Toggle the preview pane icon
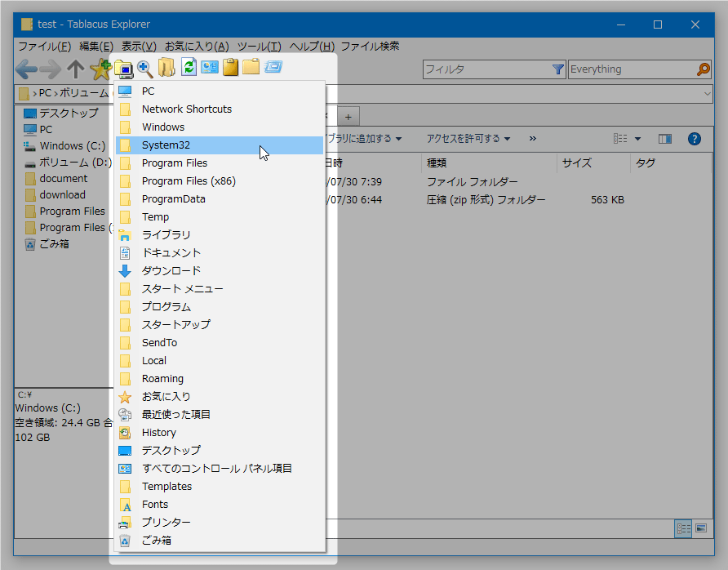 click(x=665, y=139)
